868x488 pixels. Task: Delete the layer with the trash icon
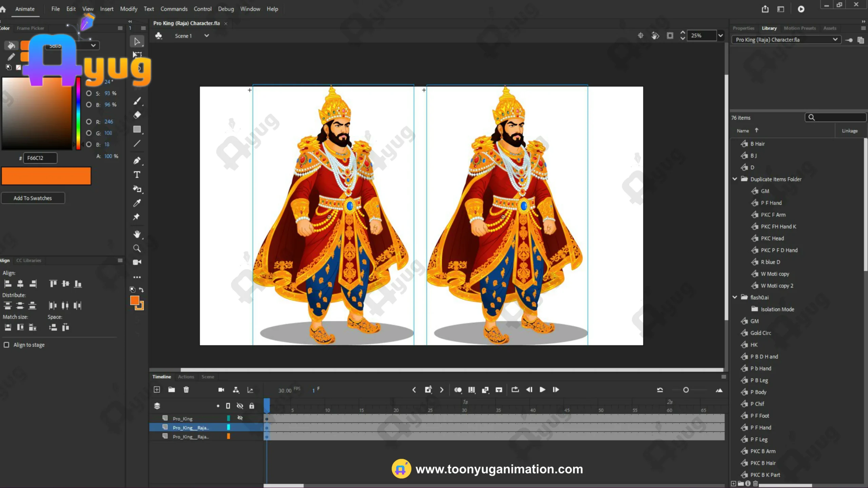click(x=186, y=390)
